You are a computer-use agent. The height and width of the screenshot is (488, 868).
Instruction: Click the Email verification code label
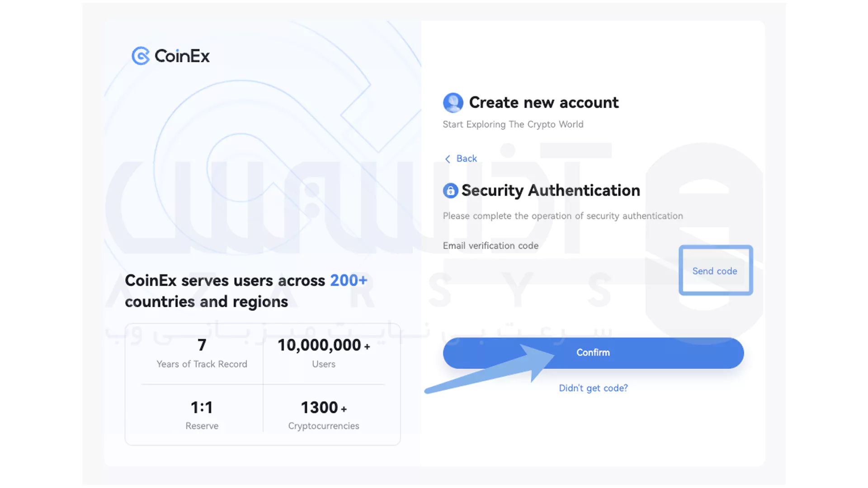[x=491, y=245]
